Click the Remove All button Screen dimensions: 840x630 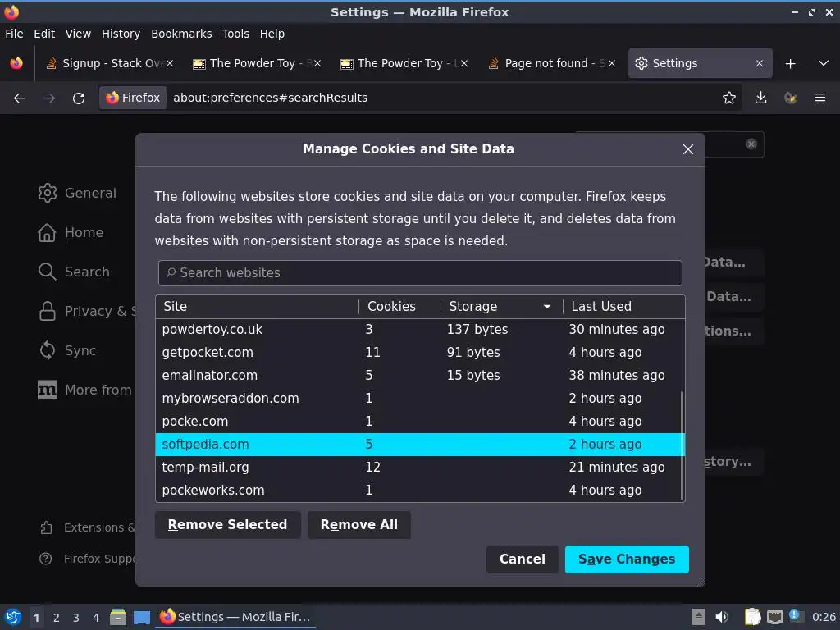pyautogui.click(x=359, y=525)
